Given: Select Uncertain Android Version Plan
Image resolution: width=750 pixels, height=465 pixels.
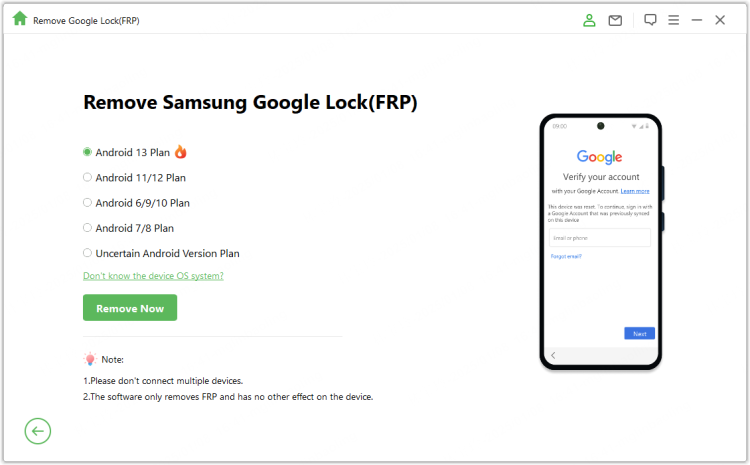Looking at the screenshot, I should point(88,253).
